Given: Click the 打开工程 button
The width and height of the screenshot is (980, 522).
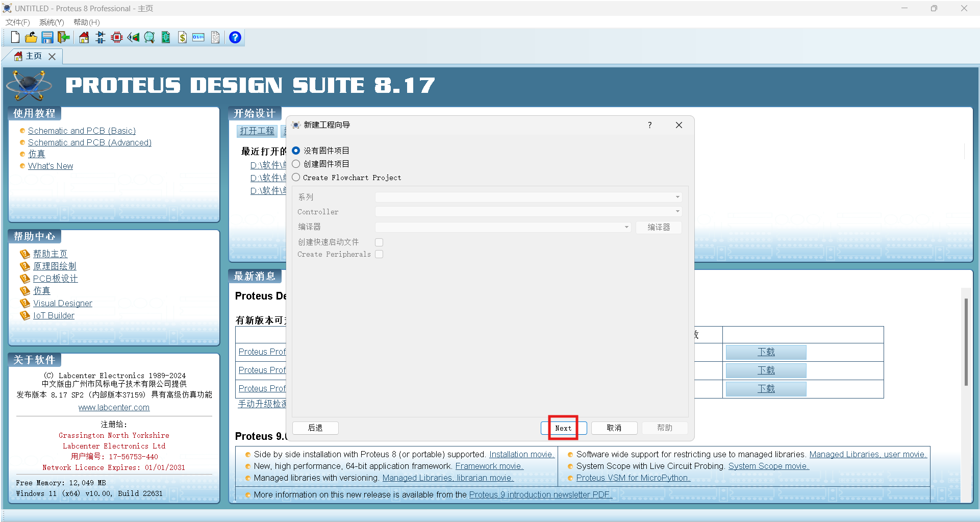Looking at the screenshot, I should click(257, 131).
